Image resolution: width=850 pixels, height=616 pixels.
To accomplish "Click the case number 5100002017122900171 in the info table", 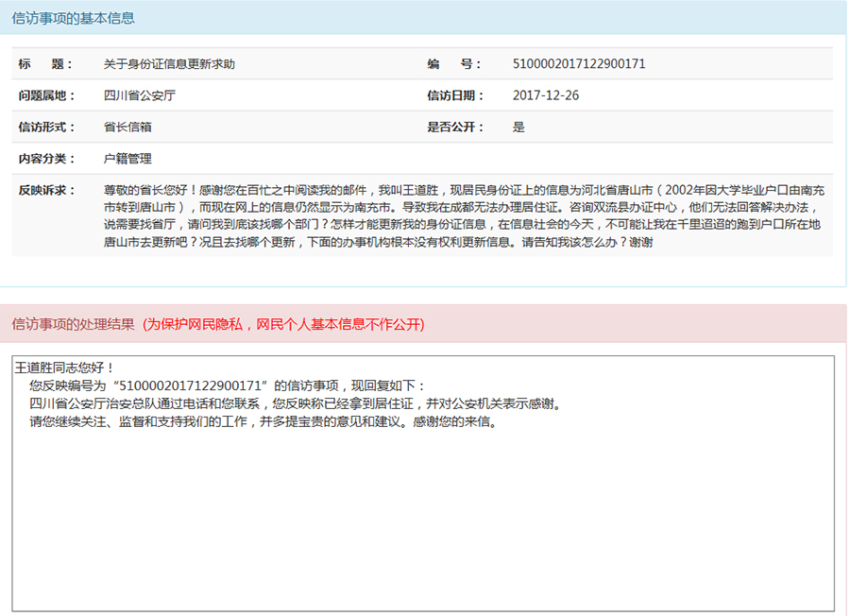I will [578, 64].
